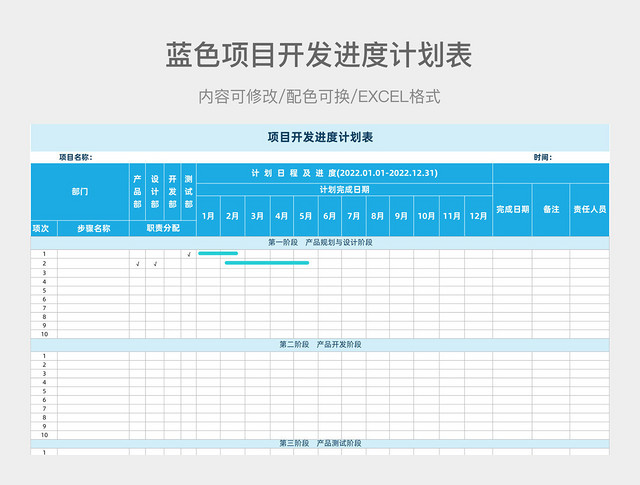Select the 9月 month header
Image resolution: width=640 pixels, height=485 pixels.
(x=401, y=216)
